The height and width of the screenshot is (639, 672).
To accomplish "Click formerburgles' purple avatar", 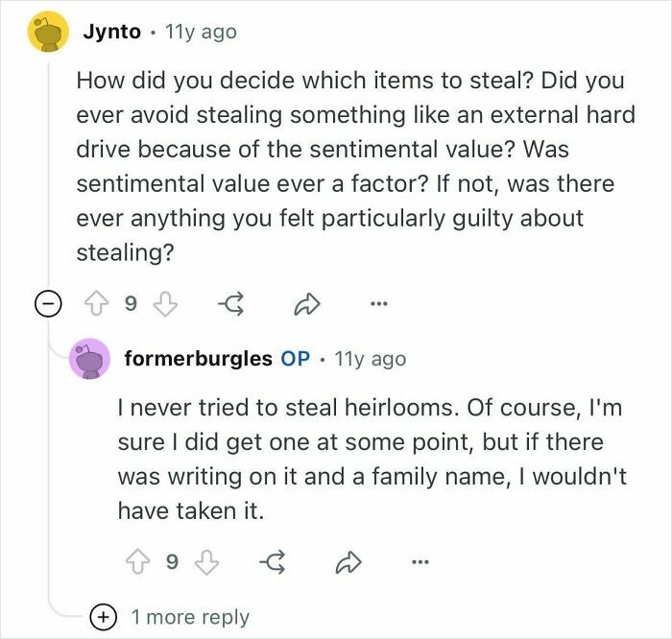I will click(89, 359).
